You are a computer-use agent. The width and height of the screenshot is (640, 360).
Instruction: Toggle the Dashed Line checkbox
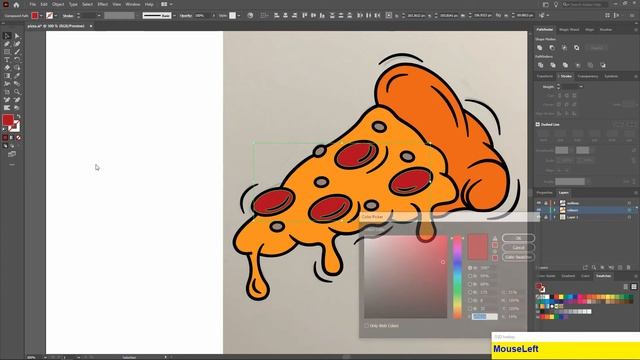pyautogui.click(x=538, y=124)
